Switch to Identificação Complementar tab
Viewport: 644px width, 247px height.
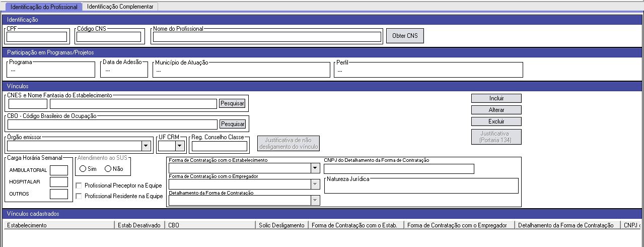(x=120, y=7)
